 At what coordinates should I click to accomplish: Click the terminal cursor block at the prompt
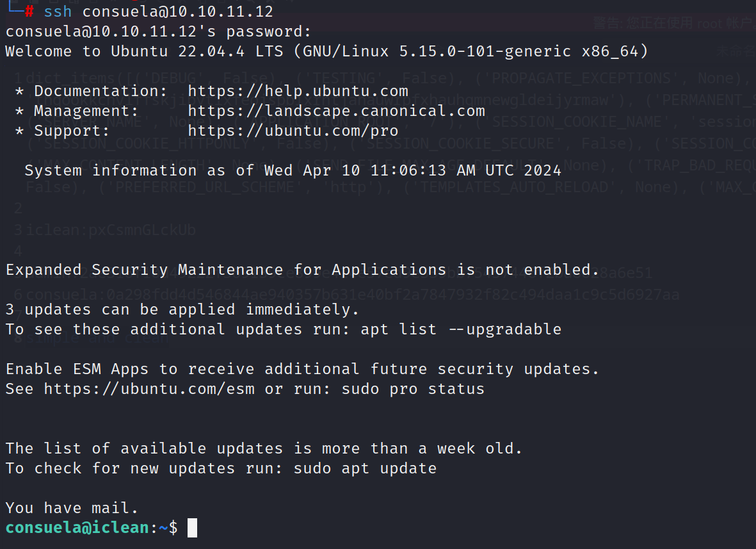click(192, 528)
